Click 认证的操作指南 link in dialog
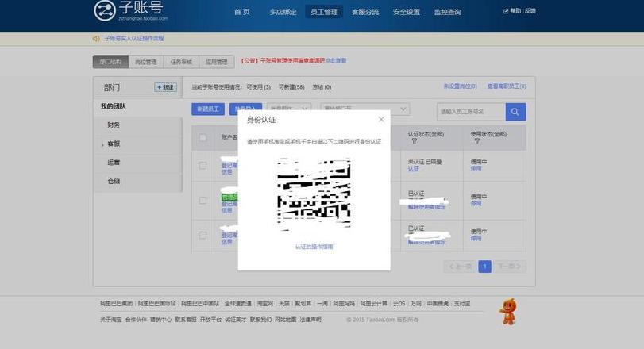Image resolution: width=644 pixels, height=349 pixels. point(314,247)
